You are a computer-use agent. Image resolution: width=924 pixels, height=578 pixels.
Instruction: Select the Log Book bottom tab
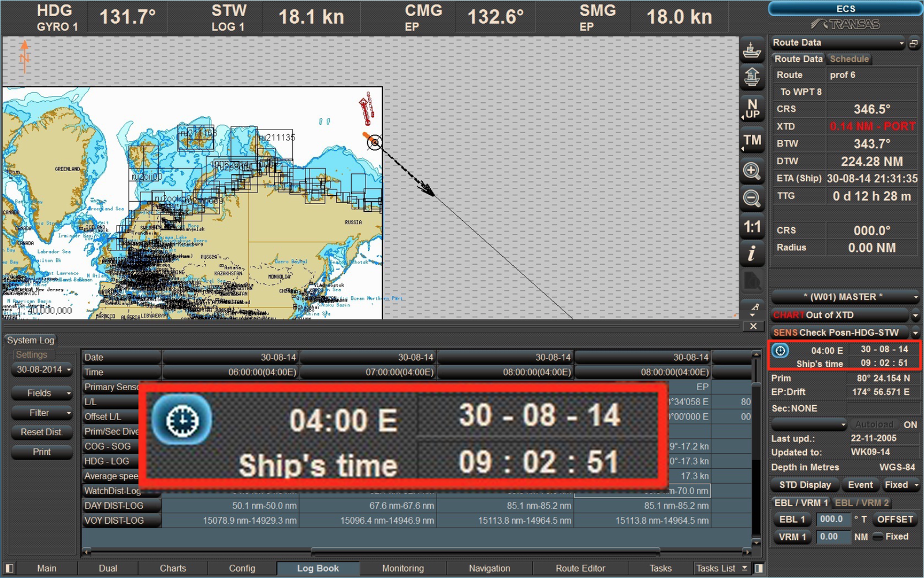pyautogui.click(x=318, y=568)
